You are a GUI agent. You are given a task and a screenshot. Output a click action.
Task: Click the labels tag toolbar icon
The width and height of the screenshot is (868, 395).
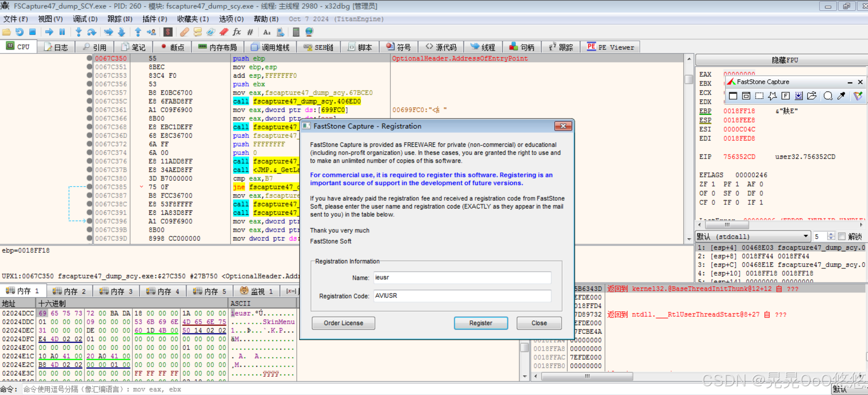(210, 32)
